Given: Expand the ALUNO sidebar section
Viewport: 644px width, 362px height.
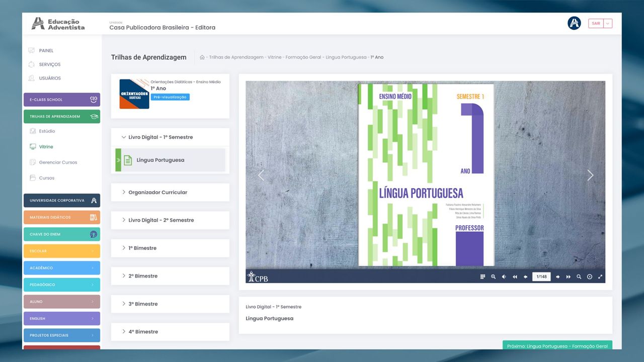Looking at the screenshot, I should pyautogui.click(x=62, y=302).
